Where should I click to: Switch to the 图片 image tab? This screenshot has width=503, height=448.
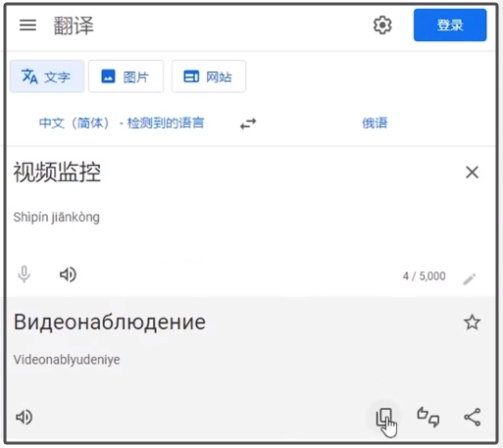pos(126,76)
